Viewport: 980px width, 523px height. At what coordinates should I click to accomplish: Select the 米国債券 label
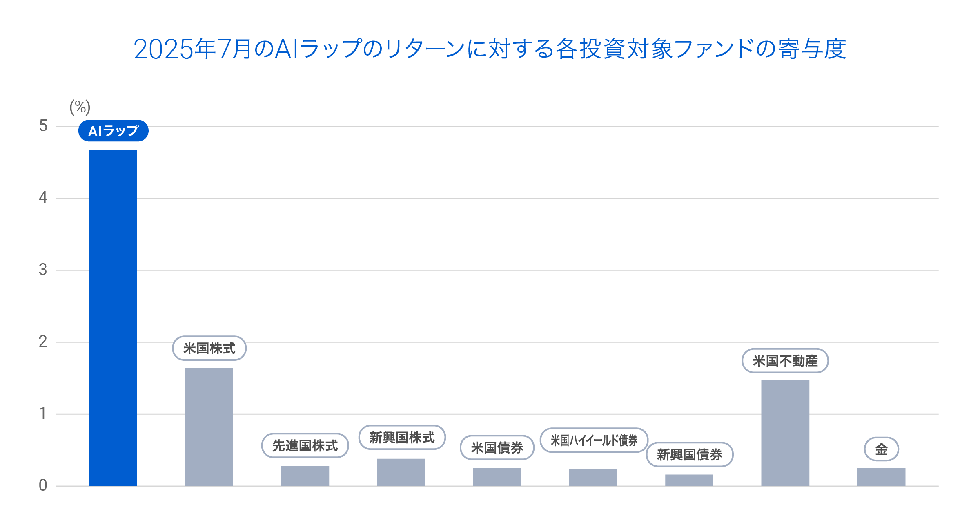point(497,447)
